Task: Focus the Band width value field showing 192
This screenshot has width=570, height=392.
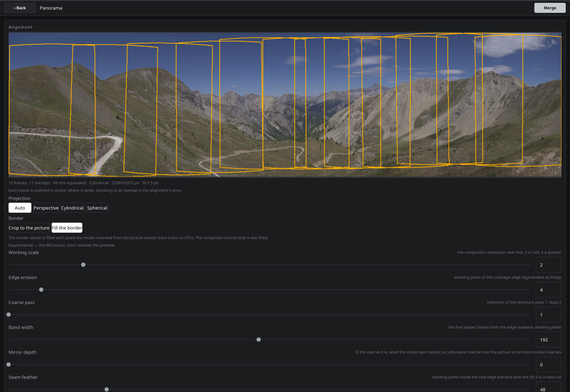Action: tap(549, 340)
